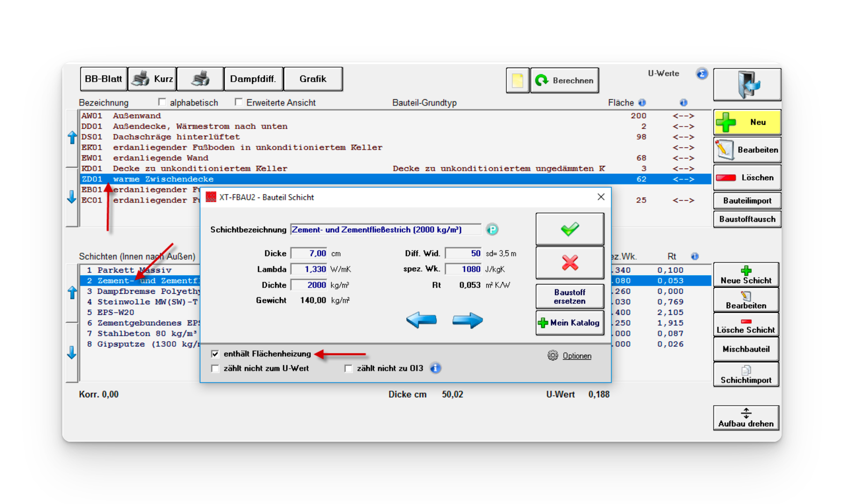This screenshot has height=504, width=844.
Task: Click the Berechnen button
Action: (x=565, y=80)
